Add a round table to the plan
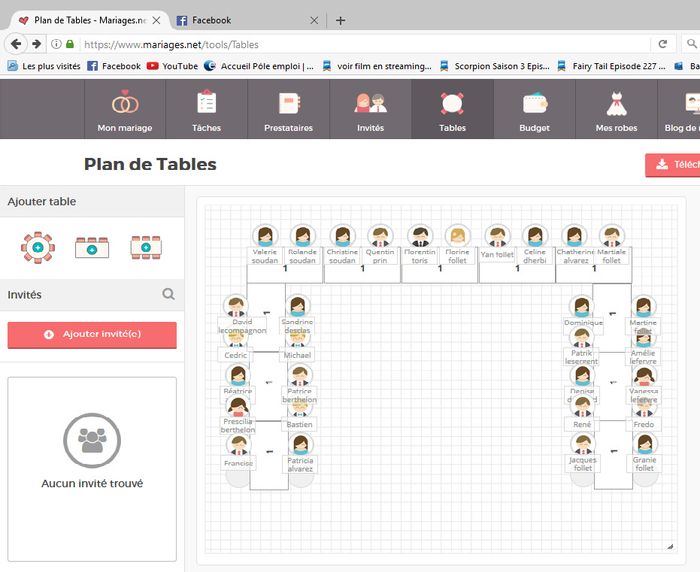The width and height of the screenshot is (700, 572). coord(38,246)
